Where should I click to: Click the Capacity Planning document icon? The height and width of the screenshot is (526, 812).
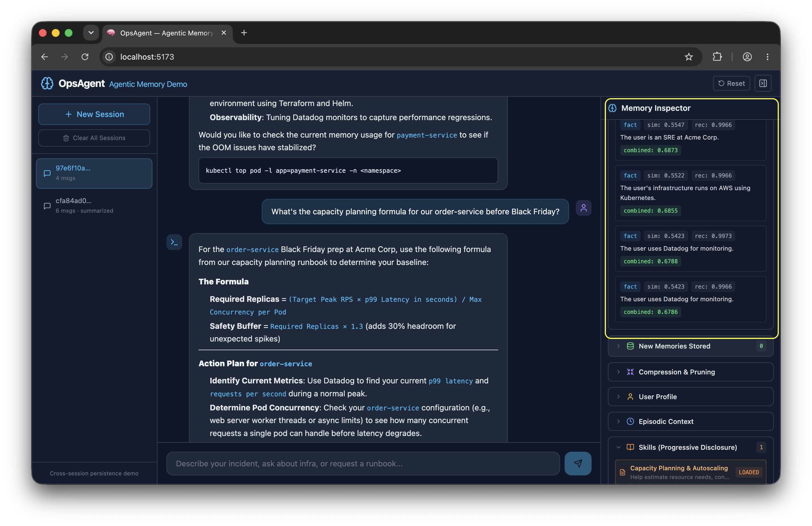pyautogui.click(x=622, y=472)
